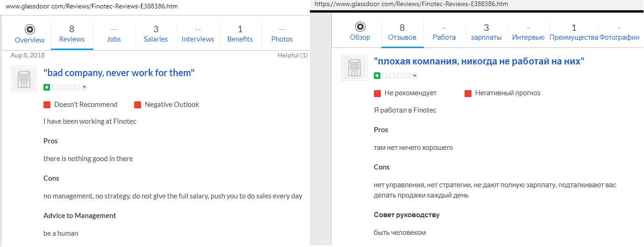Click the Pros heading in Russian review
This screenshot has height=247, width=644.
tap(381, 130)
